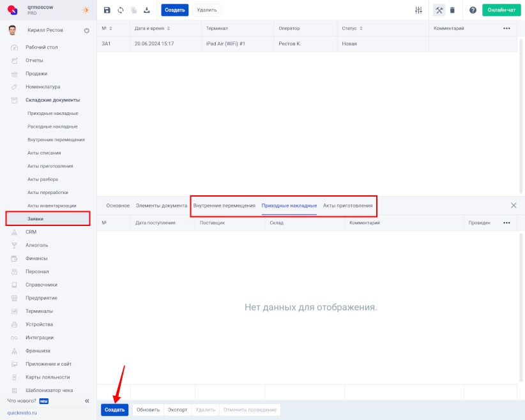
Task: Expand Предприятие section in sidebar
Action: [42, 298]
